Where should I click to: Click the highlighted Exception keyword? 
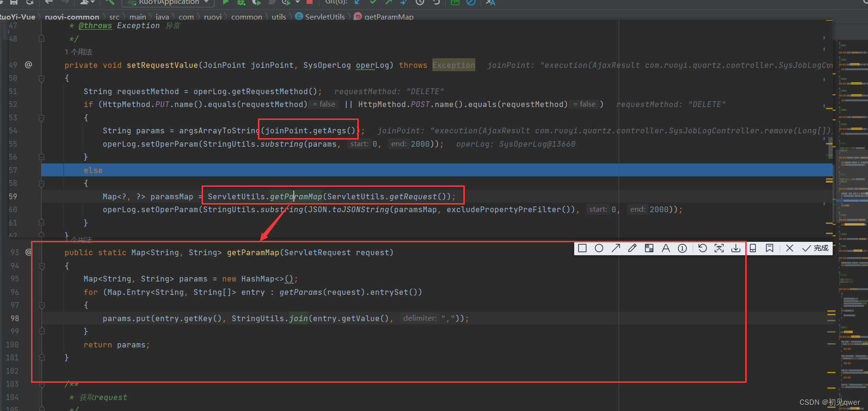(x=454, y=65)
